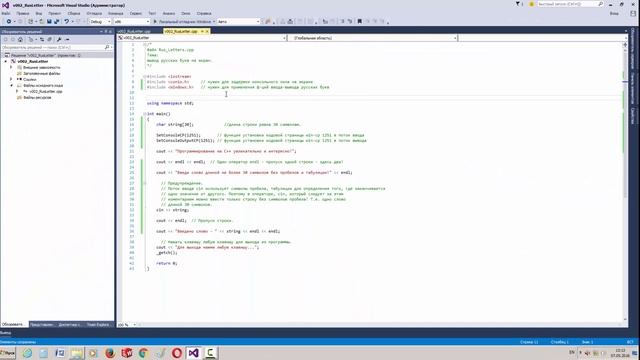
Task: Close the Solution Explorer panel
Action: point(110,31)
